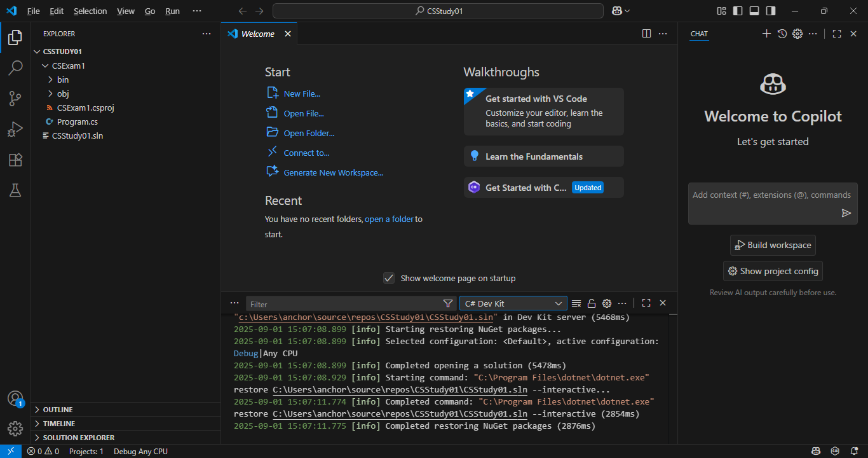Open Run and Debug view
The height and width of the screenshot is (458, 868).
15,129
